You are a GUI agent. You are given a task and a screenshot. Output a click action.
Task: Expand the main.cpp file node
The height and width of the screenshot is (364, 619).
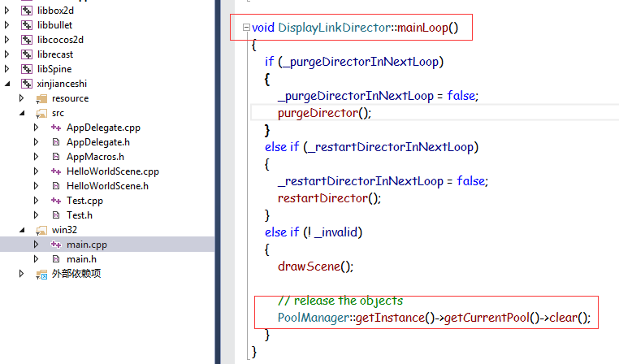pos(36,244)
